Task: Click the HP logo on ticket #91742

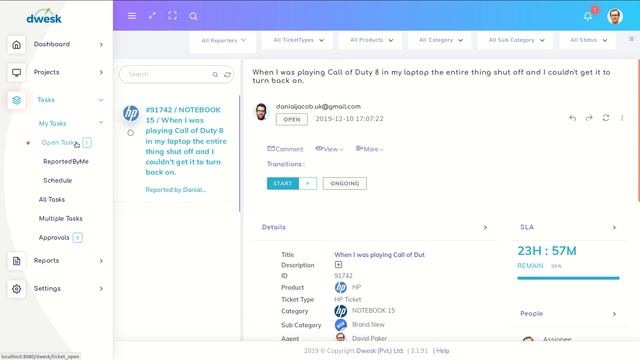Action: click(131, 113)
